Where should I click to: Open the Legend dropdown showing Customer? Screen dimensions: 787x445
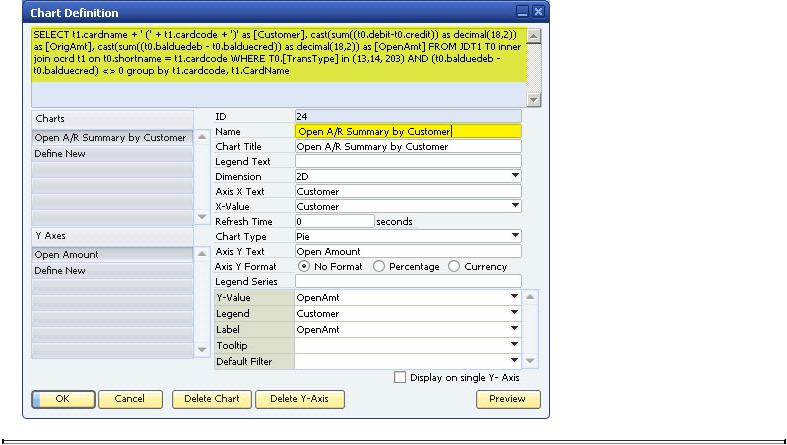point(514,313)
